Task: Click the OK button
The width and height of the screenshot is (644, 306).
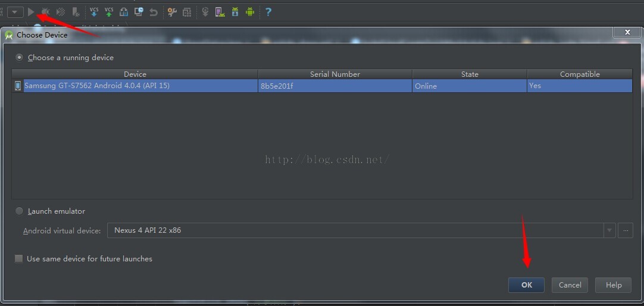Action: (527, 285)
